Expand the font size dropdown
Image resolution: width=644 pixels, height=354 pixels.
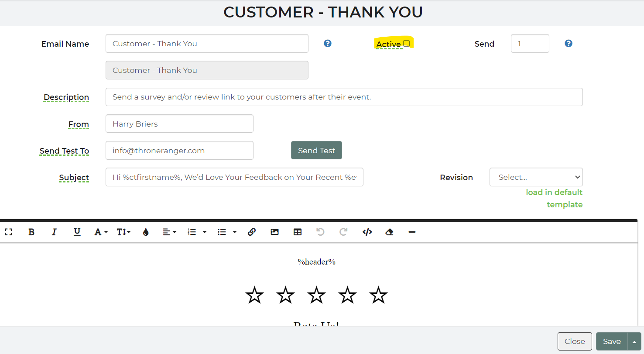[123, 232]
